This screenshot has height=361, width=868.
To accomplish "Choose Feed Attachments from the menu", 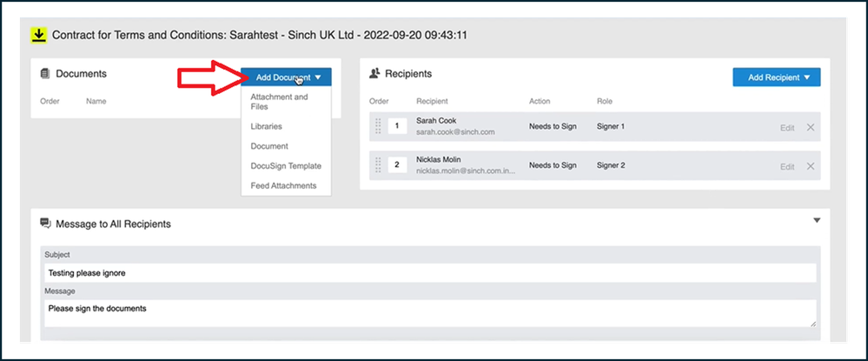I will pos(283,185).
